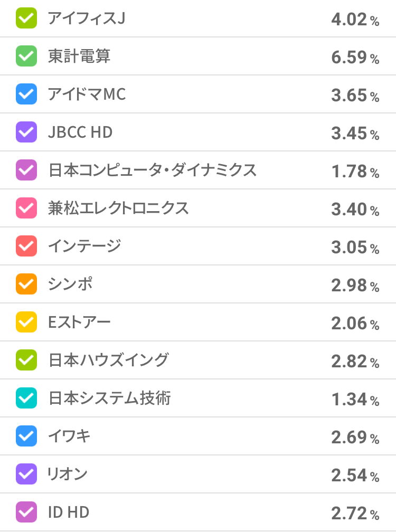
Task: Toggle the アイドマMC checkbox
Action: pyautogui.click(x=26, y=94)
